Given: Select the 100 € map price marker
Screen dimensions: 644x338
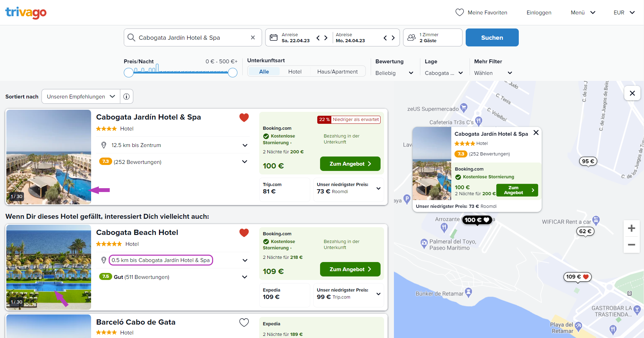Looking at the screenshot, I should pyautogui.click(x=477, y=220).
